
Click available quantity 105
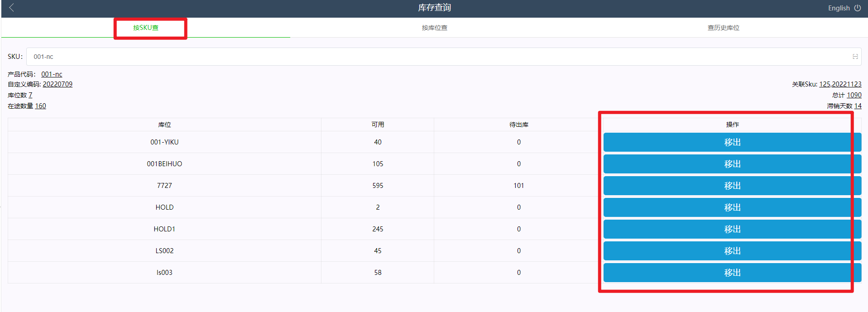pyautogui.click(x=378, y=164)
